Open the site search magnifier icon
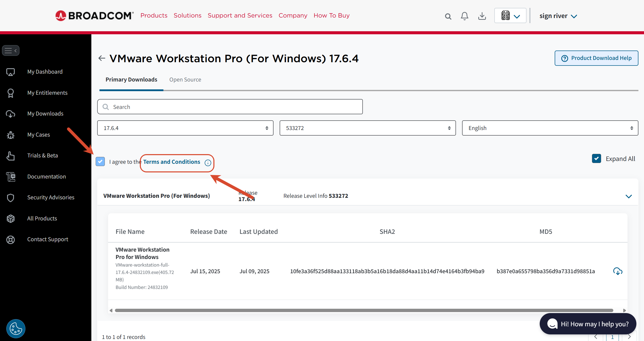Viewport: 644px width, 341px height. click(448, 17)
